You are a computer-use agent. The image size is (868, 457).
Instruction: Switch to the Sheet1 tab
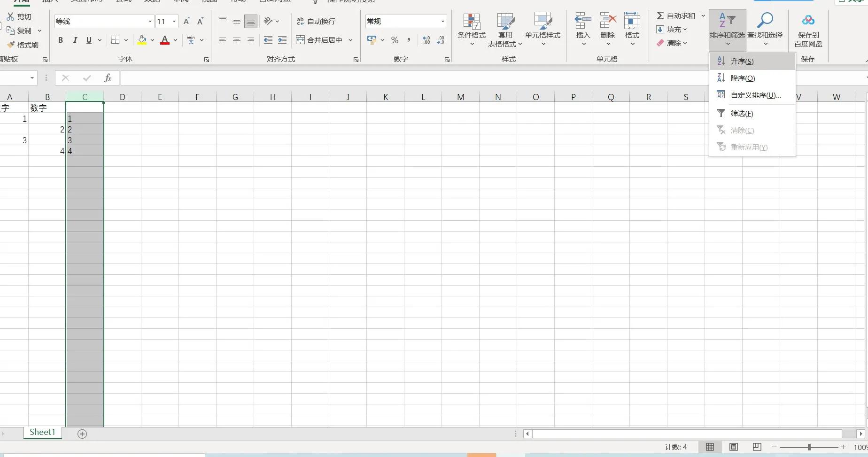point(42,433)
